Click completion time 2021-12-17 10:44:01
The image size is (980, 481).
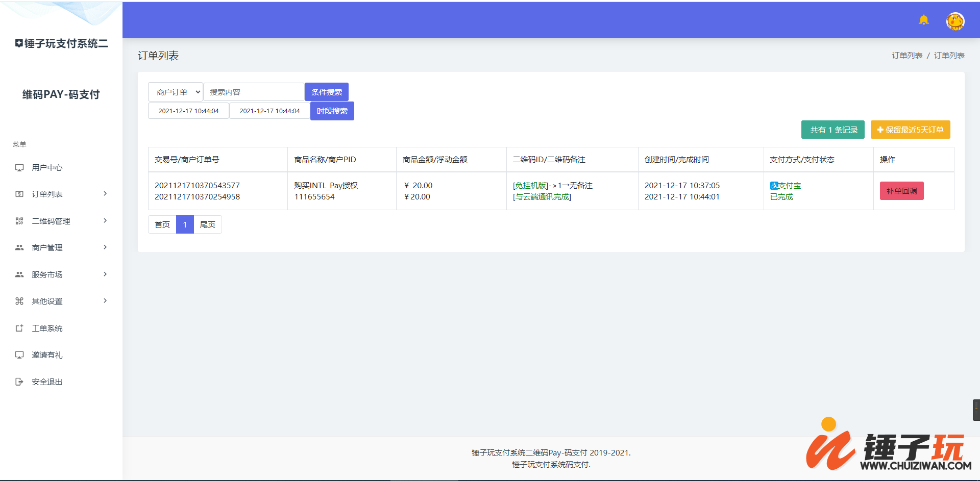[x=682, y=197]
